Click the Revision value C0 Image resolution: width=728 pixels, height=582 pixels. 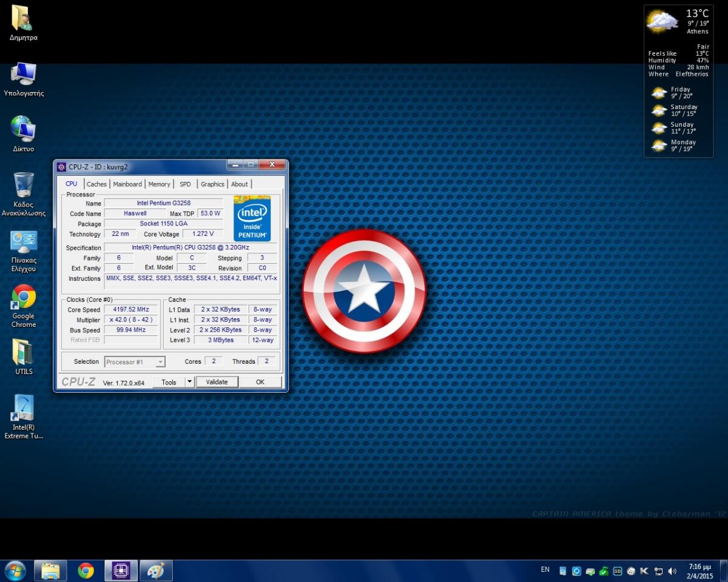262,268
